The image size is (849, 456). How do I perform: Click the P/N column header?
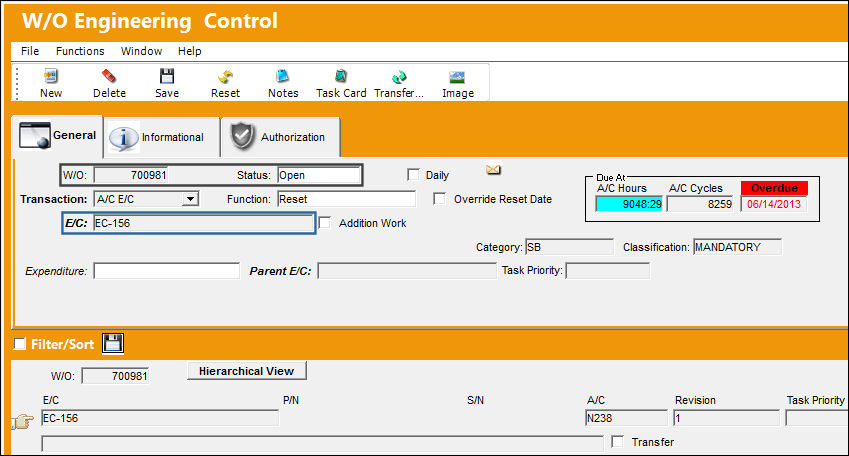click(x=291, y=400)
